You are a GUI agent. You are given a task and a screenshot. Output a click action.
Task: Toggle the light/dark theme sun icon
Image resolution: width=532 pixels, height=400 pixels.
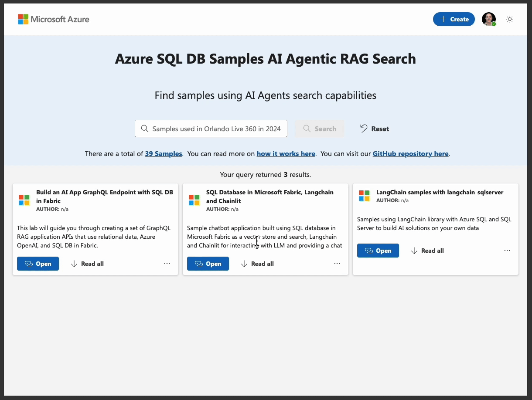pyautogui.click(x=509, y=19)
